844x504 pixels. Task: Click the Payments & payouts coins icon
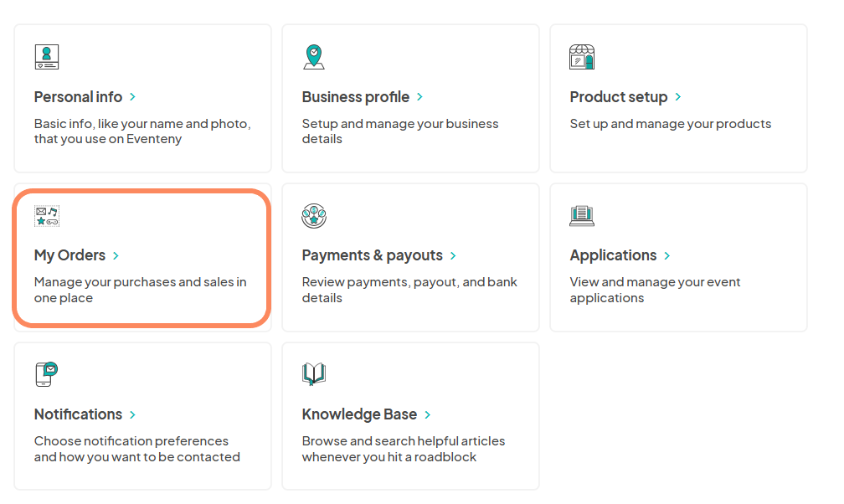[313, 215]
